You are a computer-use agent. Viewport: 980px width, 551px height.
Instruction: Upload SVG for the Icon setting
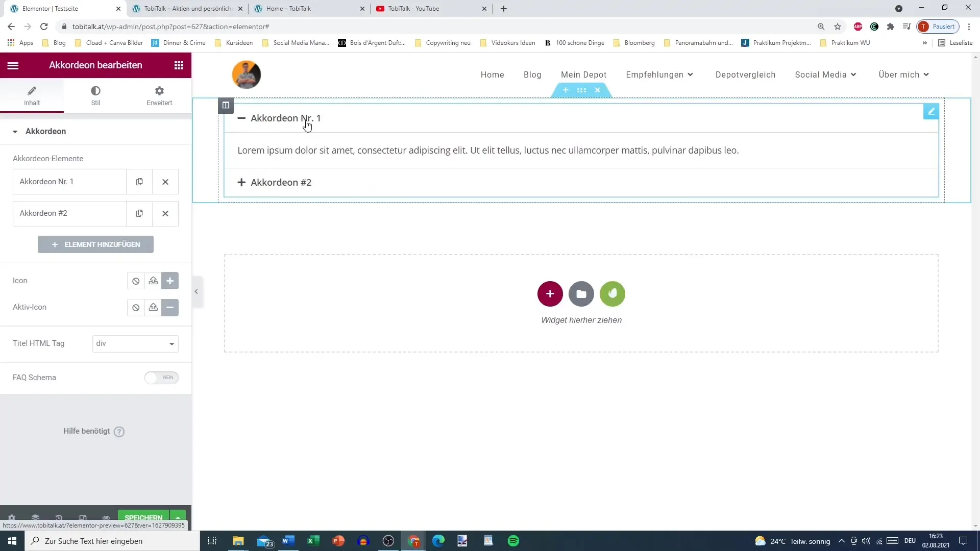153,281
